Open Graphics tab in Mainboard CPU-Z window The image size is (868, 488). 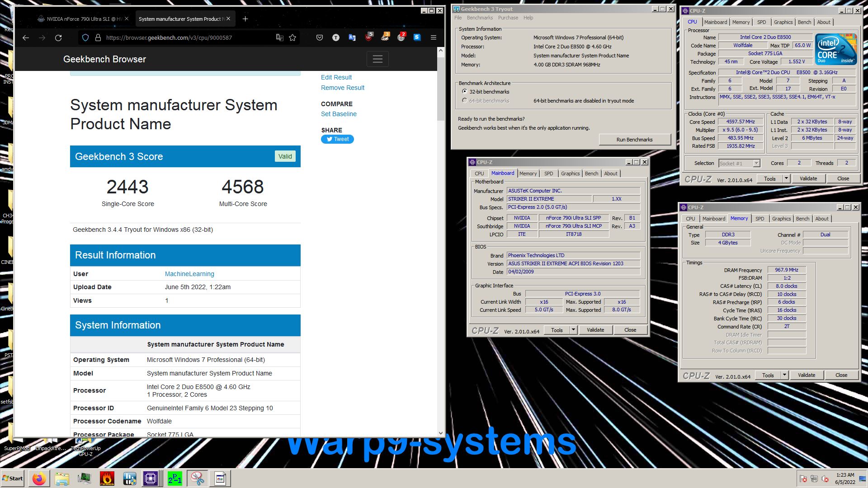click(x=570, y=174)
